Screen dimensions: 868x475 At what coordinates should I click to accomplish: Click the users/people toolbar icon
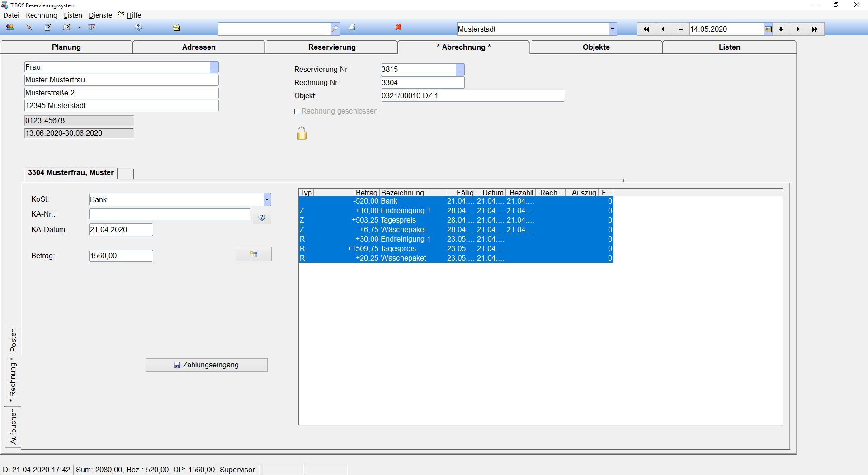click(10, 28)
